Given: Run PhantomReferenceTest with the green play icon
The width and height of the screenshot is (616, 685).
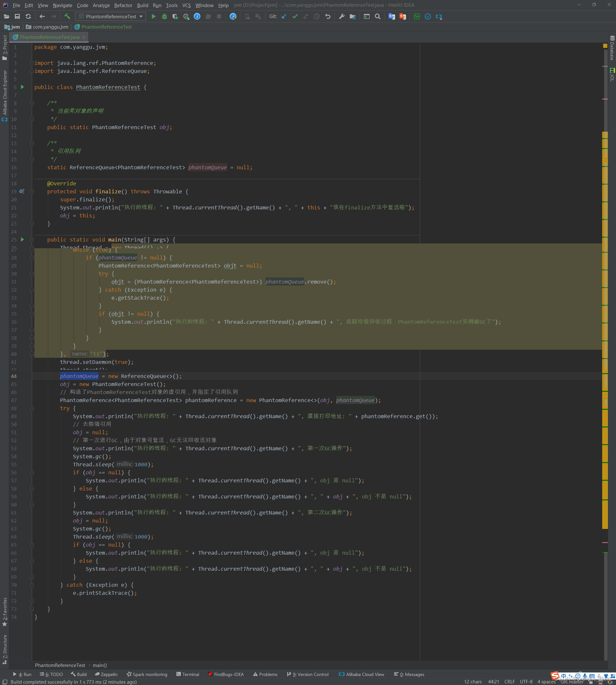Looking at the screenshot, I should point(154,16).
